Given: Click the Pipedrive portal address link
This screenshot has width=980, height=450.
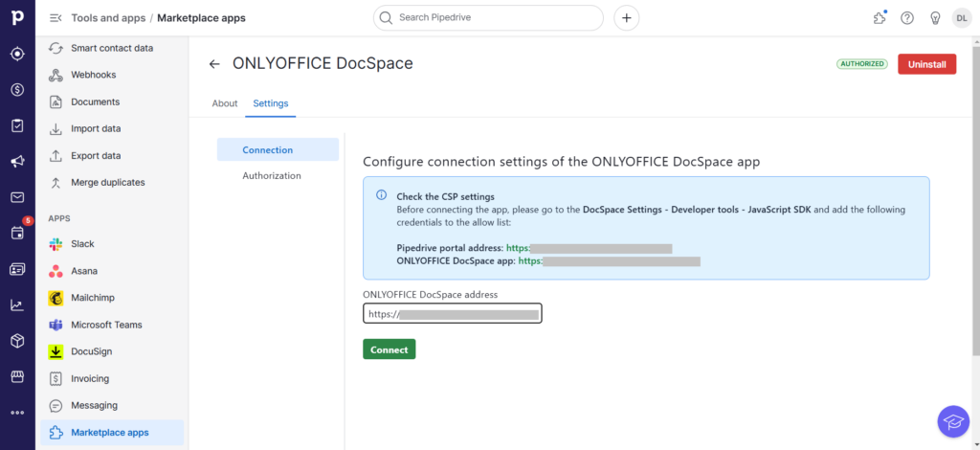Looking at the screenshot, I should (x=589, y=249).
